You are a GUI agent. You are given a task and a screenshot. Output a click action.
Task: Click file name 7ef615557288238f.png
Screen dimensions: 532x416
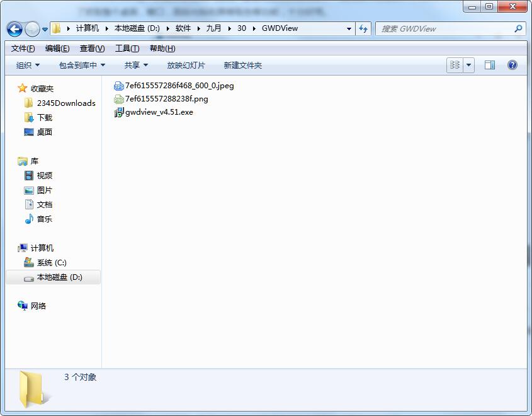click(x=167, y=99)
